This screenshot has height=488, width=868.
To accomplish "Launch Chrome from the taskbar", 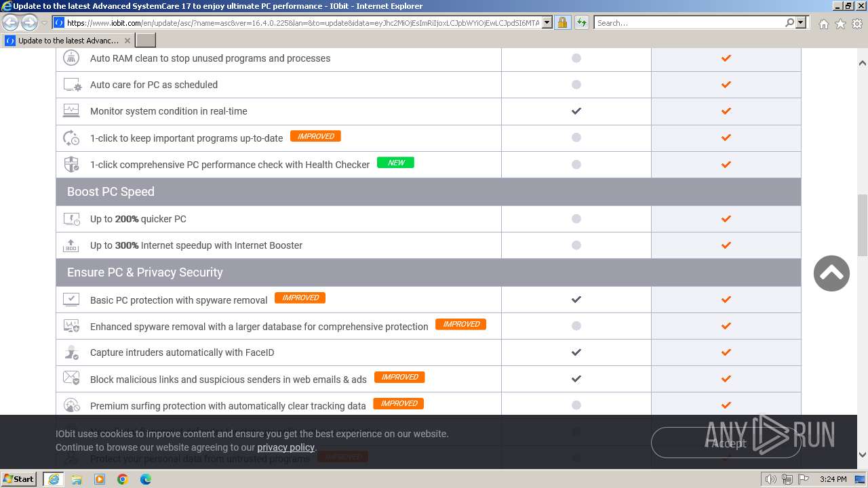I will click(x=123, y=479).
